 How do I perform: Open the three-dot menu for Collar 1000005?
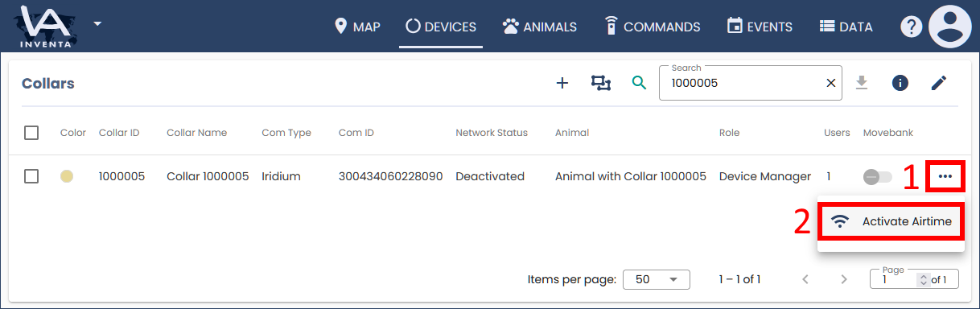(x=945, y=176)
